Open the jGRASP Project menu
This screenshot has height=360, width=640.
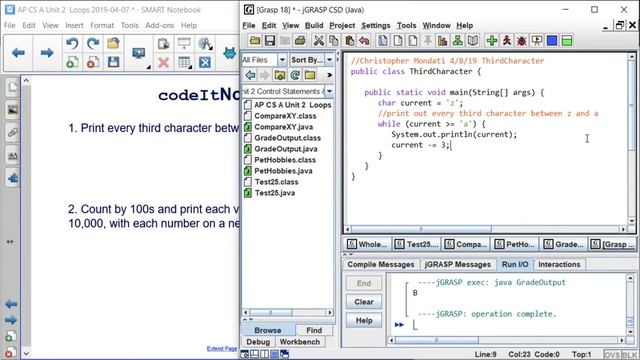[x=342, y=25]
